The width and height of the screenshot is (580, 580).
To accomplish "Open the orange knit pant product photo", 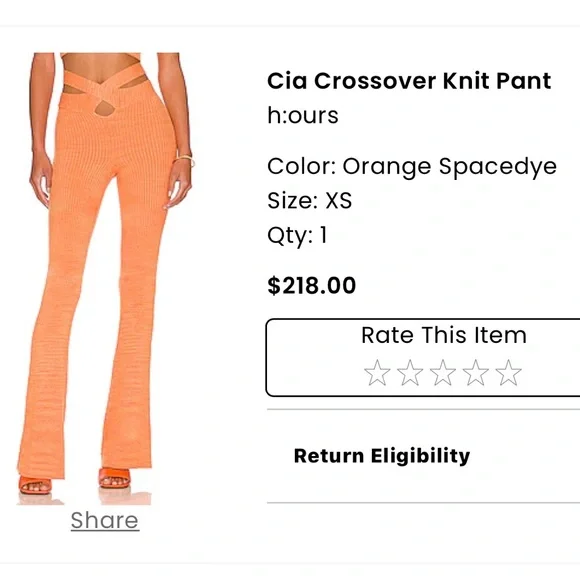I will (105, 279).
